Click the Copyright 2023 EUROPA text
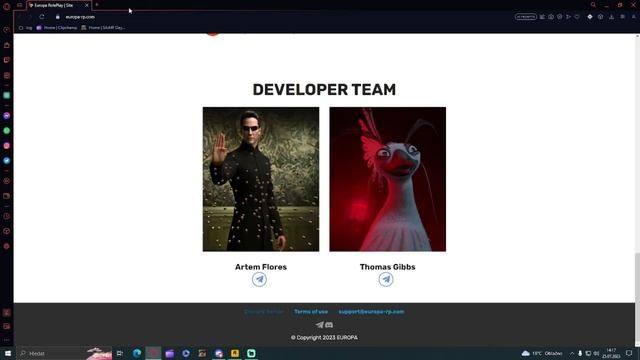The image size is (640, 360). click(x=324, y=338)
